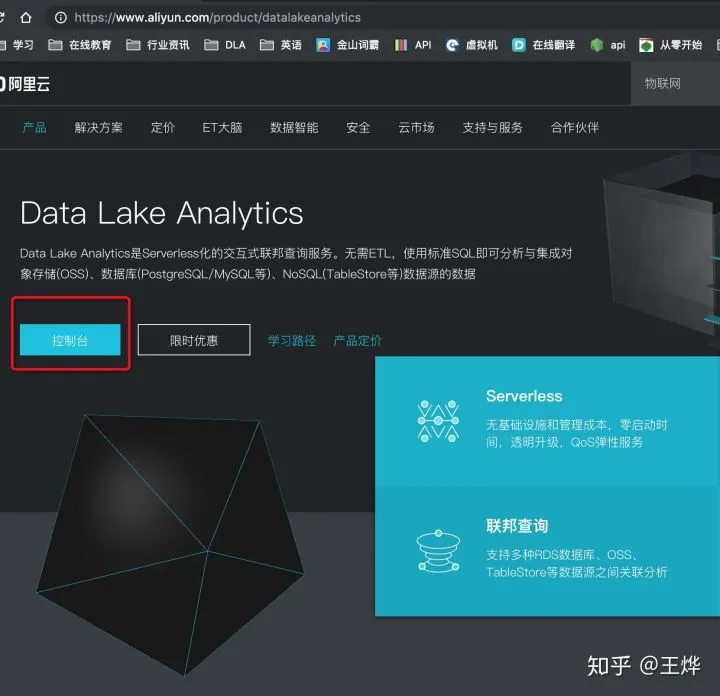Open the green api bookmark
Image resolution: width=720 pixels, height=696 pixels.
pyautogui.click(x=608, y=45)
